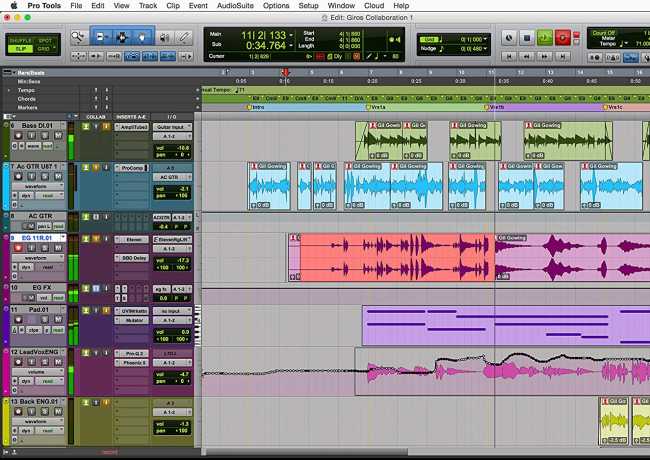Select the Zoomer tool
650x460 pixels.
[76, 37]
